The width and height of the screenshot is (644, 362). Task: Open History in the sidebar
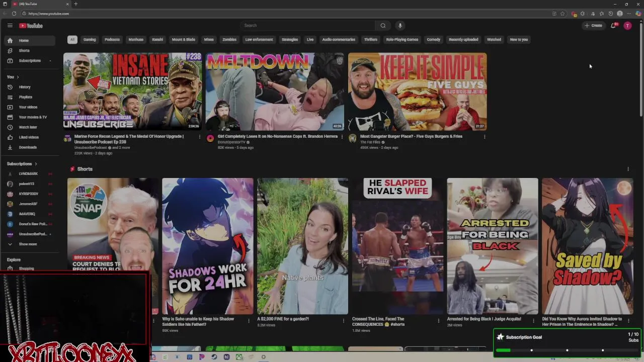(x=30, y=87)
